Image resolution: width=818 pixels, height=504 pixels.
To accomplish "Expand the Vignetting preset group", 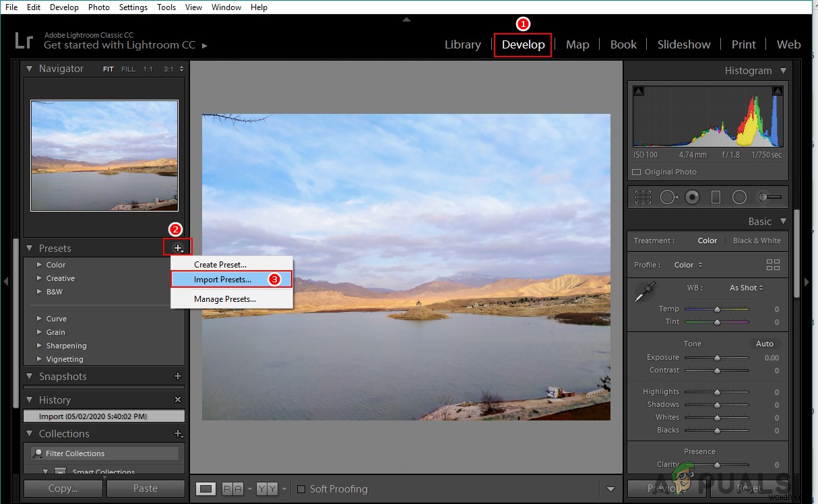I will 40,359.
